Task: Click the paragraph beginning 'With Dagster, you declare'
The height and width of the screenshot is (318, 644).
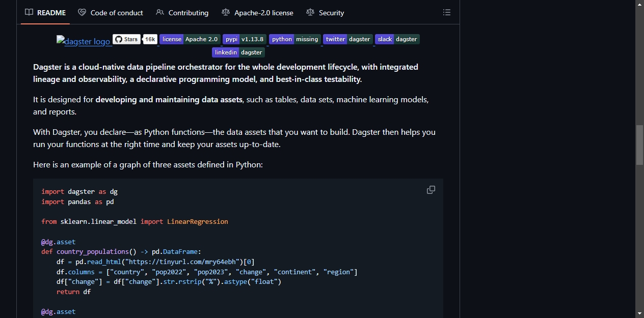Action: 234,138
